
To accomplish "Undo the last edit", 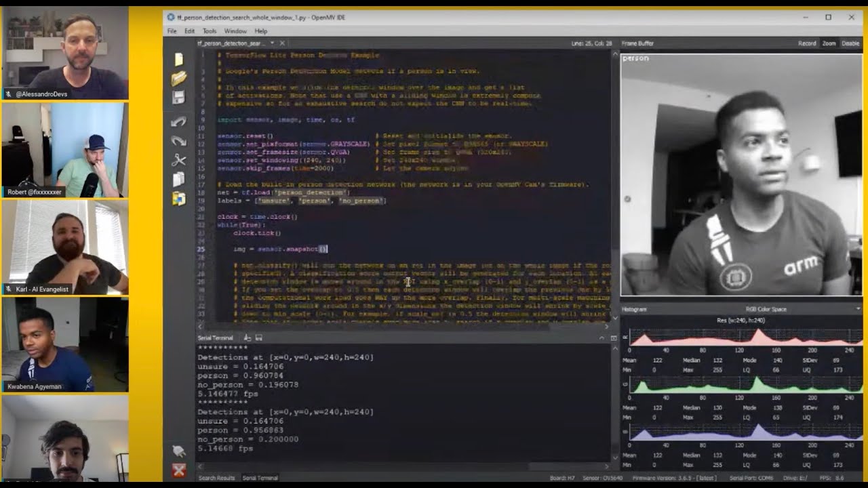I will [178, 122].
